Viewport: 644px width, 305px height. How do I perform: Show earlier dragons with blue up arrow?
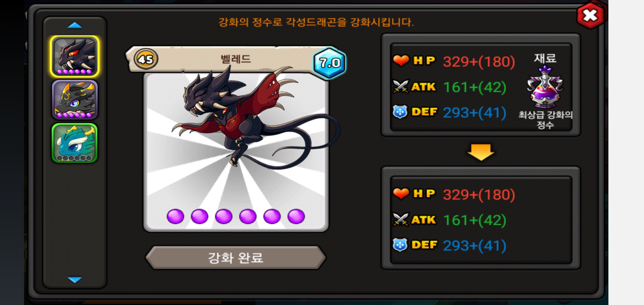[75, 26]
